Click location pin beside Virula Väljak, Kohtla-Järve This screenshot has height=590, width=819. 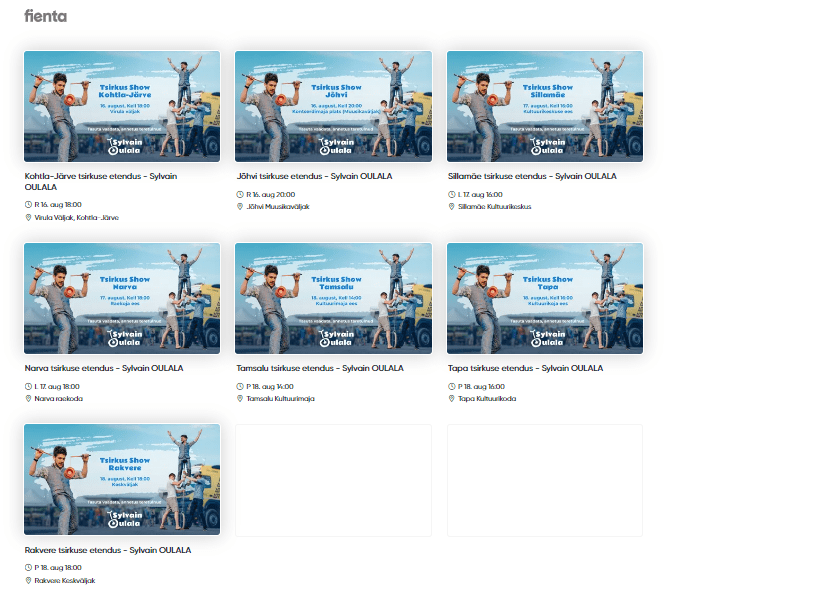[x=28, y=216]
